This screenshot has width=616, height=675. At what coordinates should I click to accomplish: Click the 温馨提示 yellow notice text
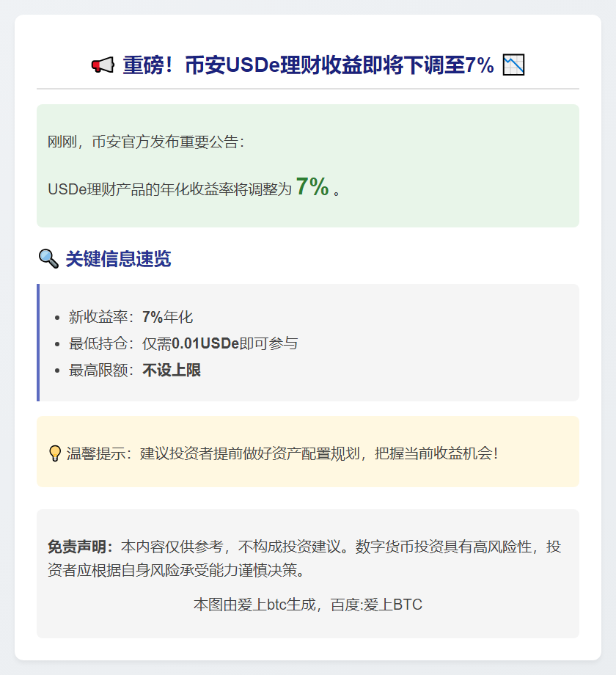tap(282, 453)
